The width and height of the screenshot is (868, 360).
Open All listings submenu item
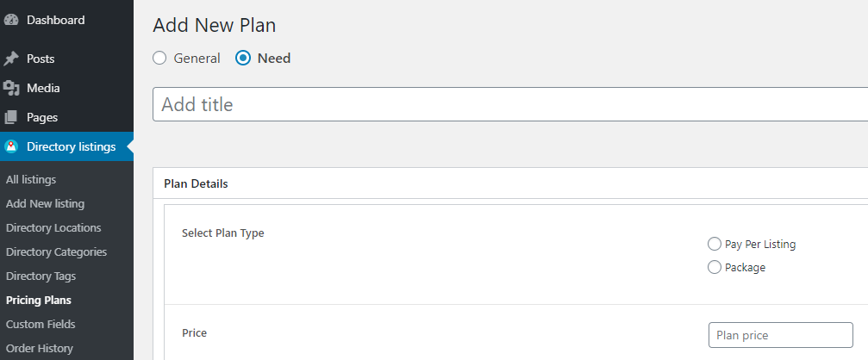pyautogui.click(x=31, y=180)
